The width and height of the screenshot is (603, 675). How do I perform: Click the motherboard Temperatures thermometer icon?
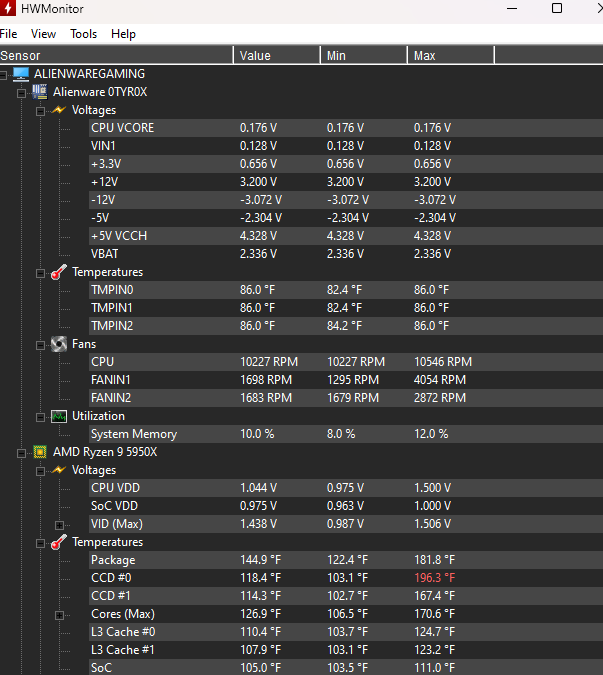point(59,272)
